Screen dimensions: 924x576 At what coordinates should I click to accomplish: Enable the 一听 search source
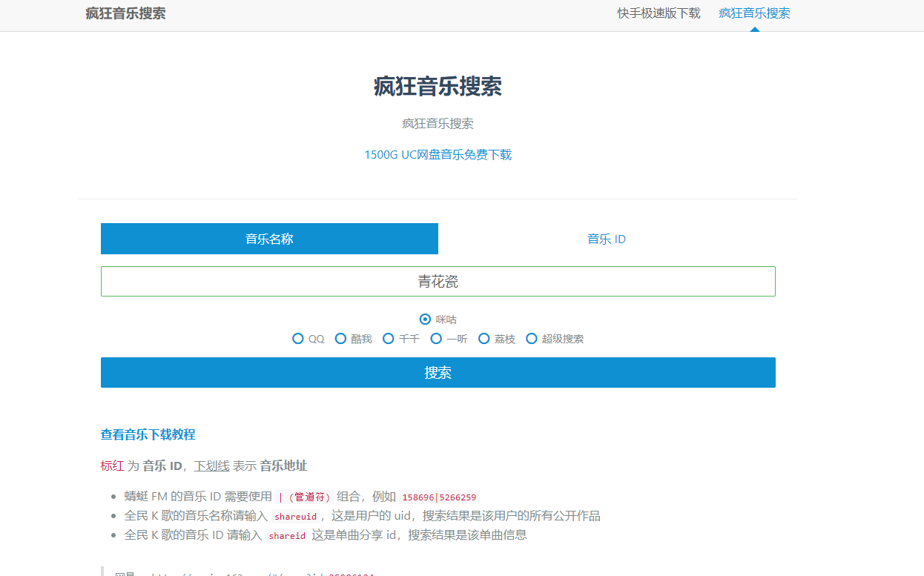click(436, 338)
